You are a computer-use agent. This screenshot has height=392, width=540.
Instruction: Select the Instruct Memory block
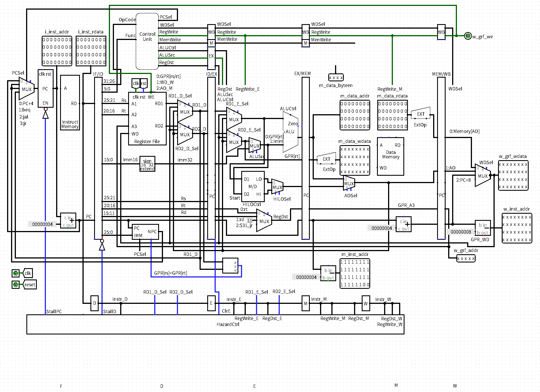[70, 103]
